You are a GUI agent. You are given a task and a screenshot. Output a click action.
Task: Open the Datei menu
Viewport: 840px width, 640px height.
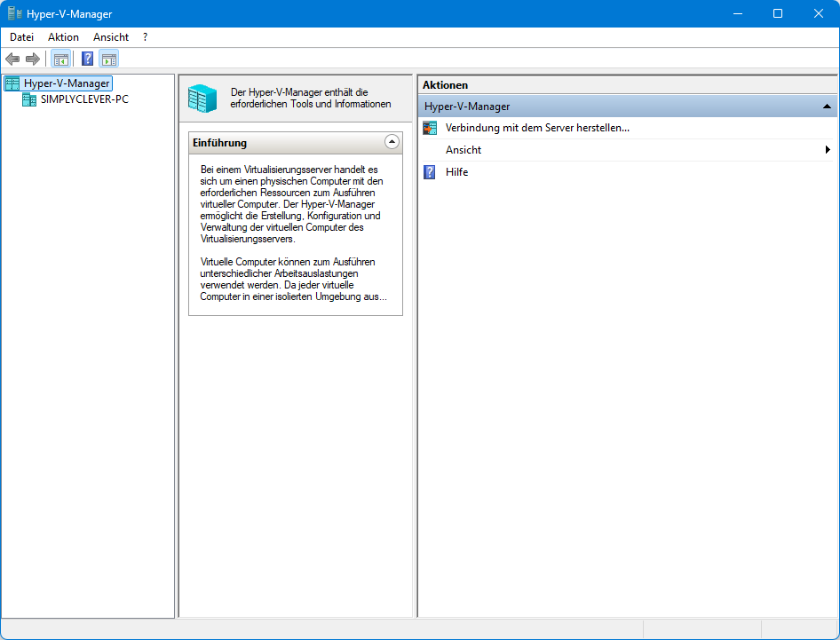[x=21, y=37]
